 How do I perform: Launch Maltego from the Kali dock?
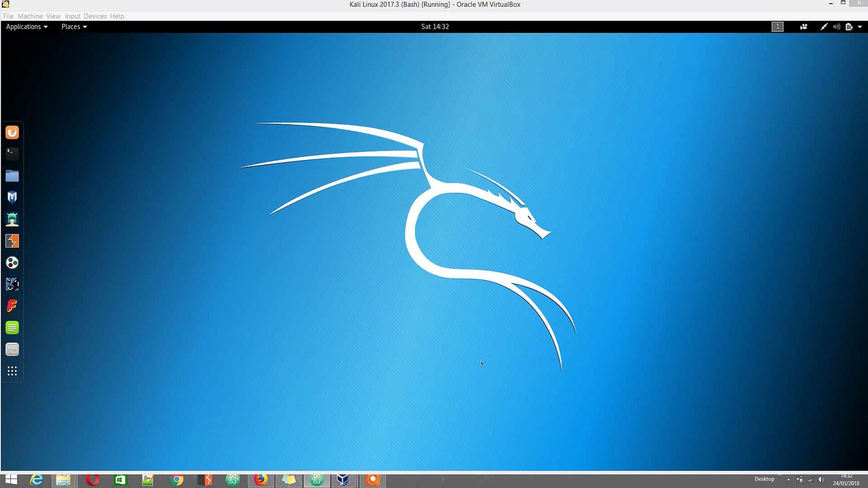click(x=12, y=262)
